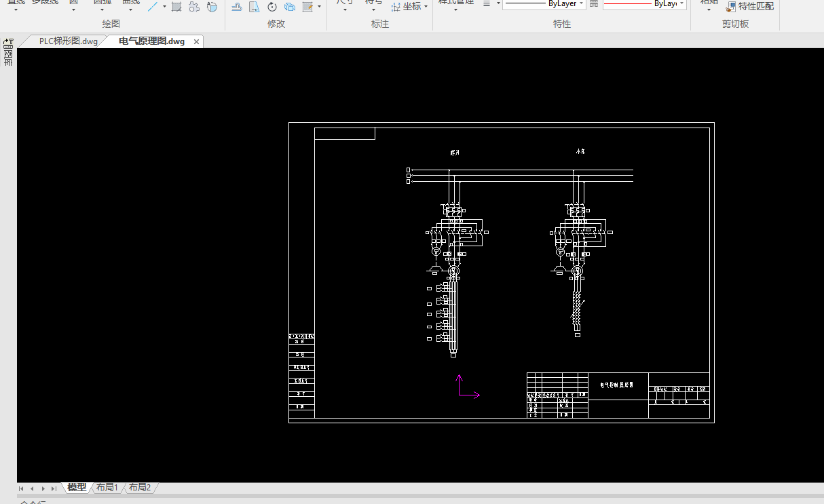
Task: Select the hatch pattern tool icon
Action: pyautogui.click(x=176, y=7)
